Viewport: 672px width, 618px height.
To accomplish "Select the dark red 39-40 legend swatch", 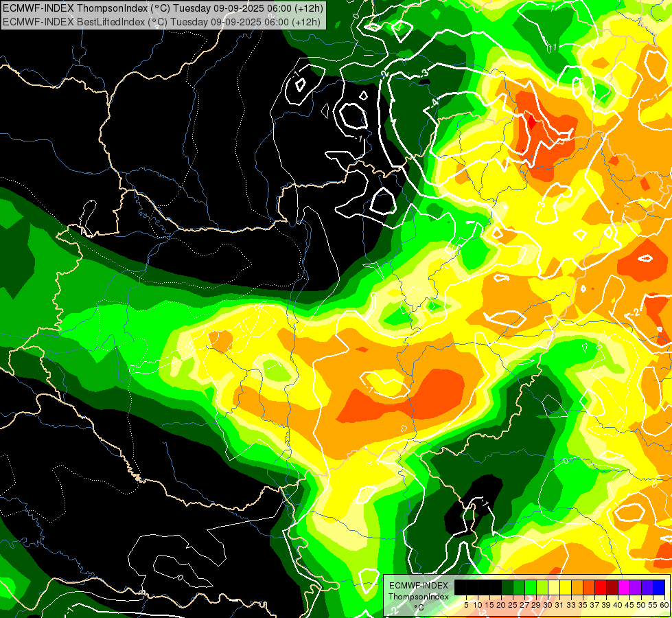I will pos(612,587).
